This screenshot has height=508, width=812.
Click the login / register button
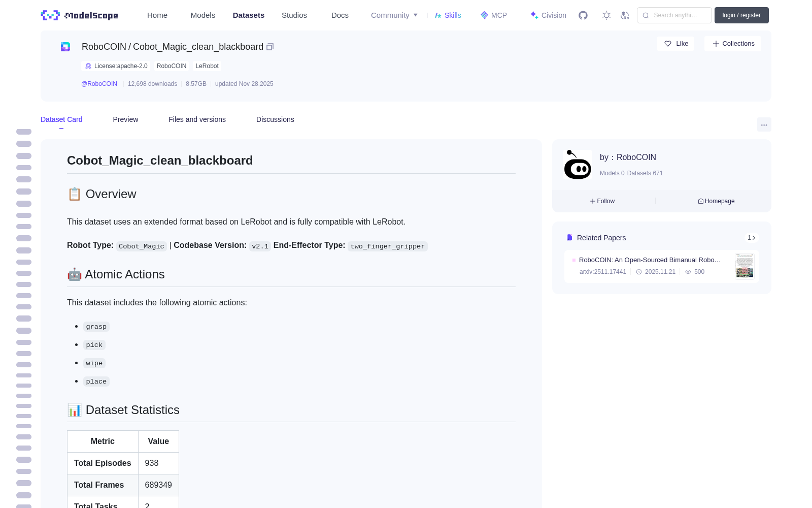click(741, 15)
